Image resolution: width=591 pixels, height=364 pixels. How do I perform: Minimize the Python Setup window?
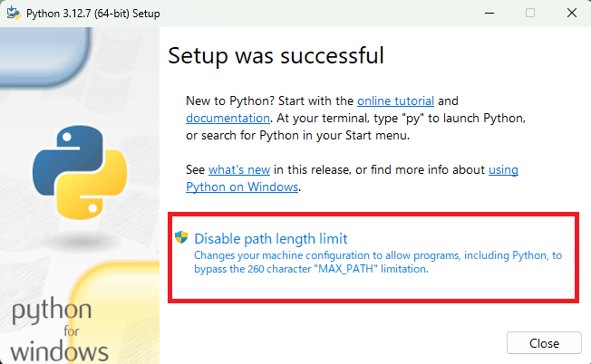coord(489,13)
